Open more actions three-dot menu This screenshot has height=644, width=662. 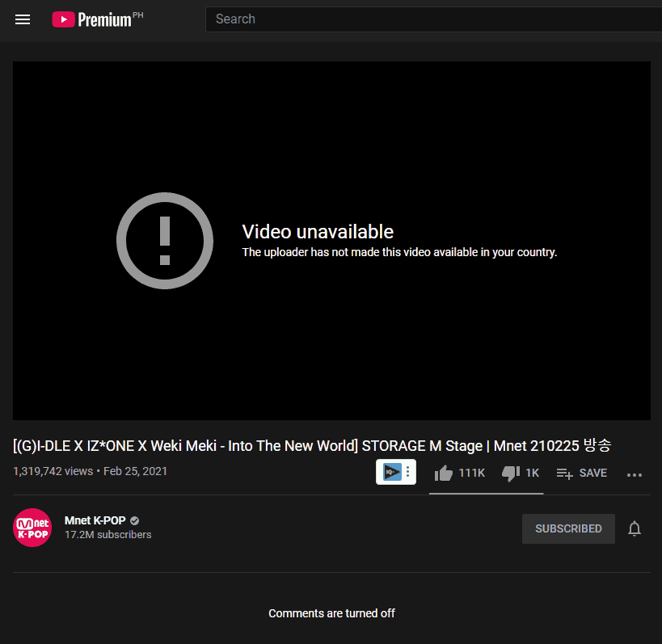pyautogui.click(x=635, y=475)
